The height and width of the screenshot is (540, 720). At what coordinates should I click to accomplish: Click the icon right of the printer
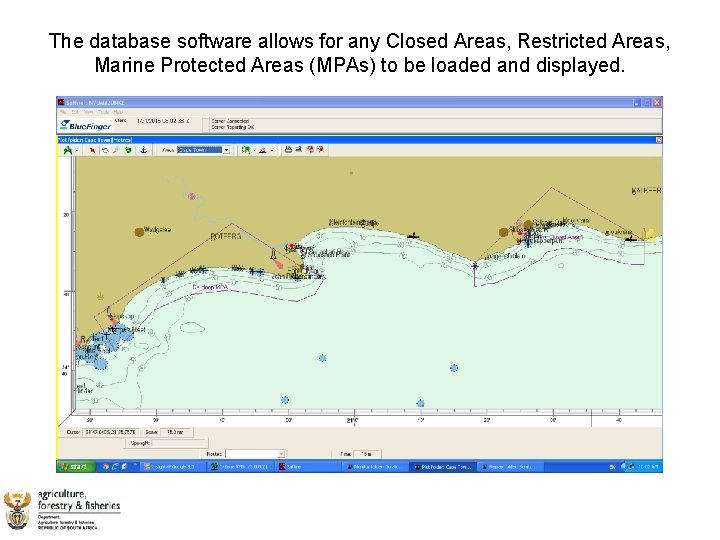coord(299,149)
